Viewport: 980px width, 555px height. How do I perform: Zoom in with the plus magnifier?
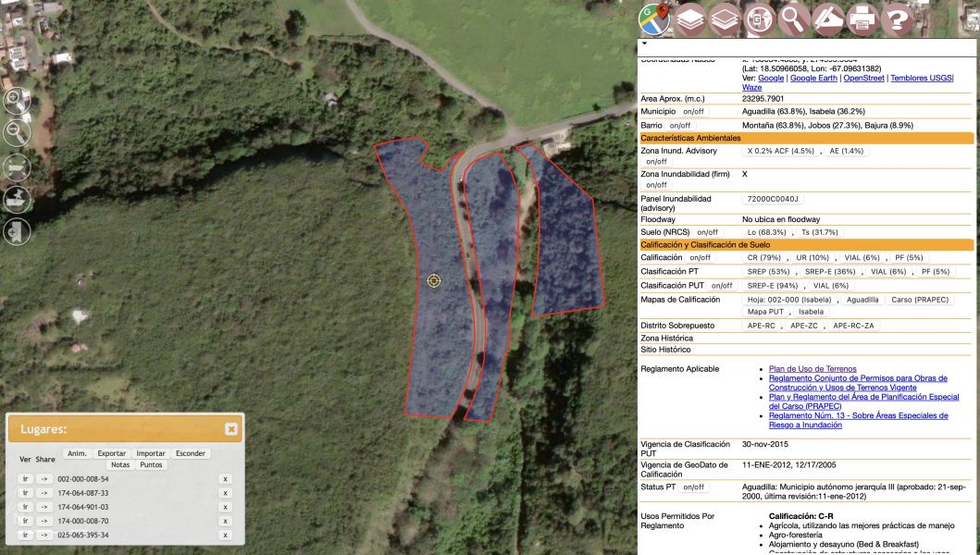click(17, 100)
